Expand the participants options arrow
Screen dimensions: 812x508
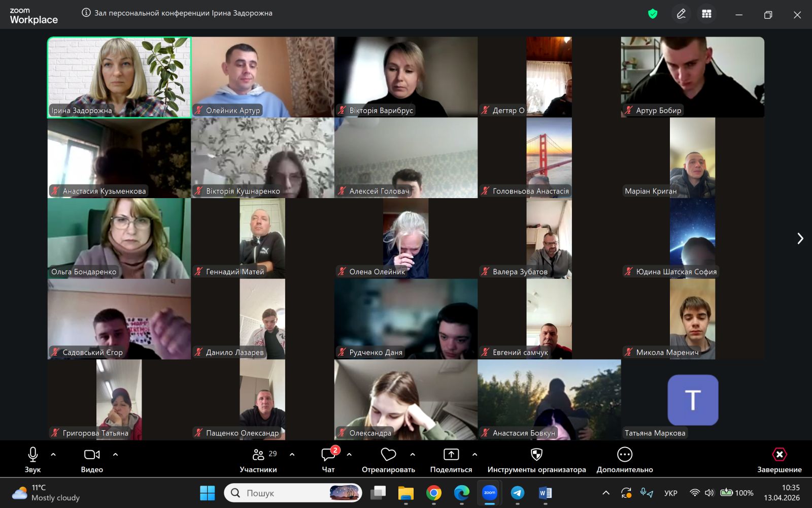[x=292, y=454]
